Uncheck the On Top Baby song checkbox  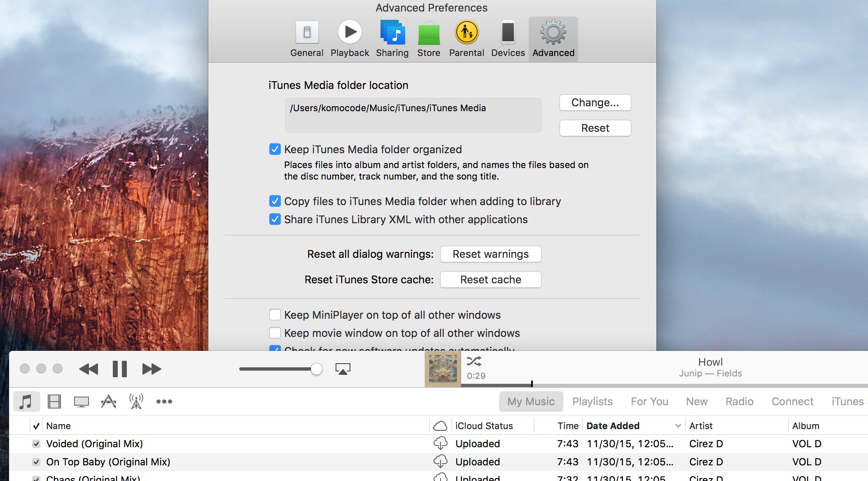36,462
